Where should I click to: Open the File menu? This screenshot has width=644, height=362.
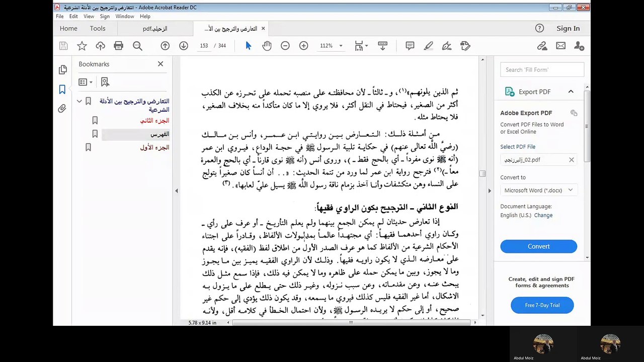click(60, 17)
